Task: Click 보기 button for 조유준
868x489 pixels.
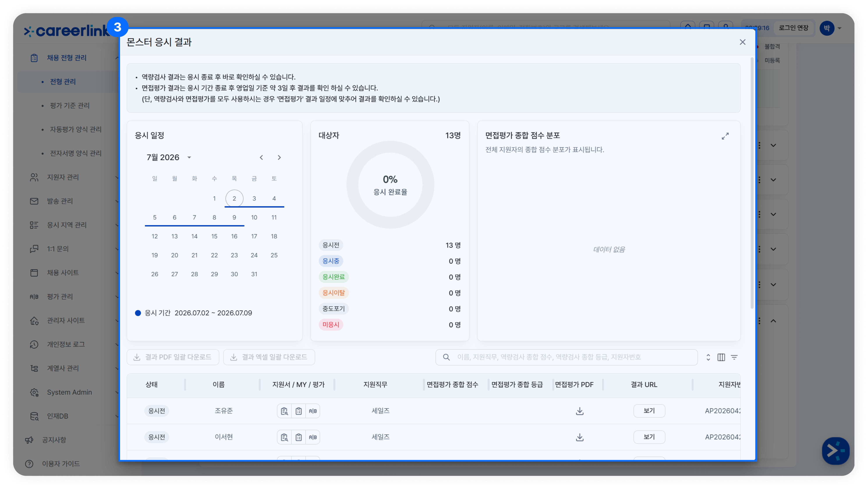Action: [x=649, y=411]
